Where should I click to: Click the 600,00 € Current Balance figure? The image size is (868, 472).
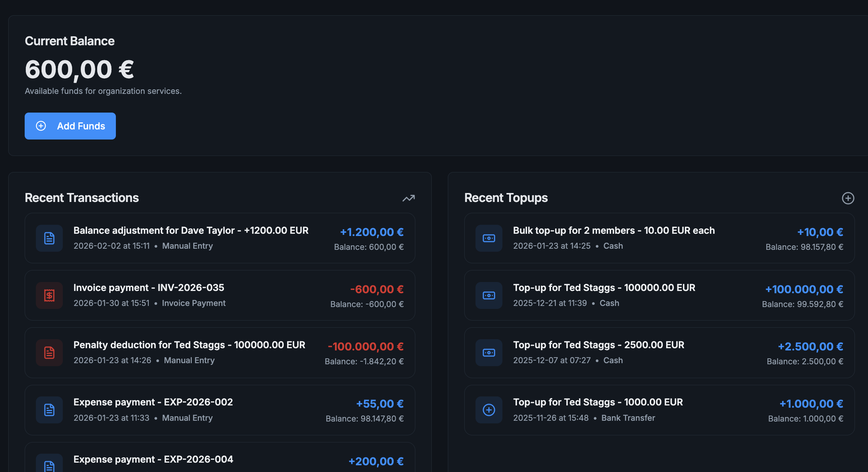click(x=79, y=70)
